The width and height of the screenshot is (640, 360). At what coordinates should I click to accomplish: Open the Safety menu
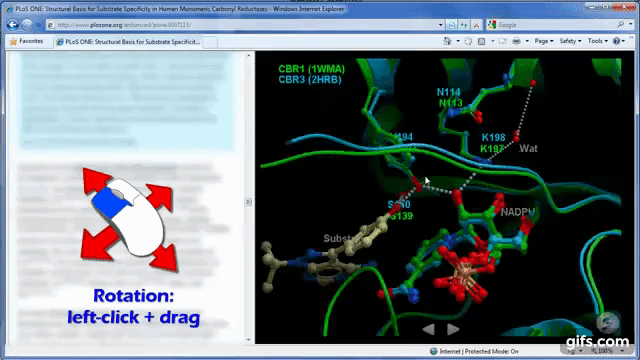570,41
